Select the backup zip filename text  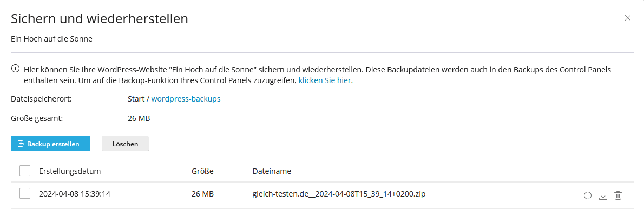coord(339,193)
